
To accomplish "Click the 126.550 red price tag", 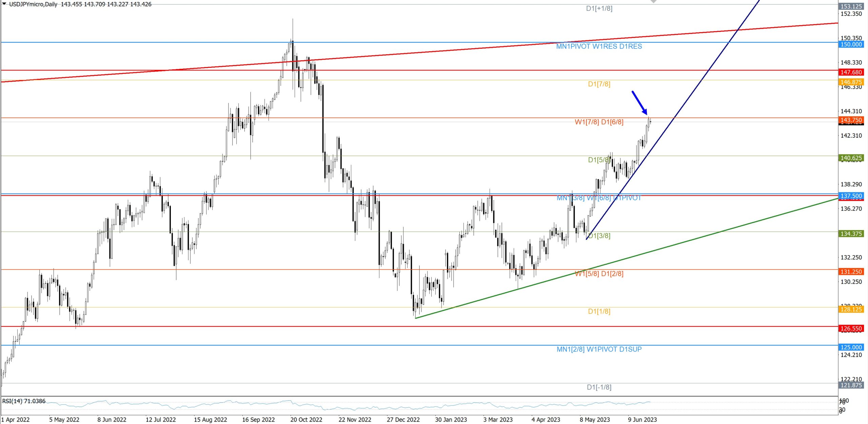I will (x=851, y=328).
